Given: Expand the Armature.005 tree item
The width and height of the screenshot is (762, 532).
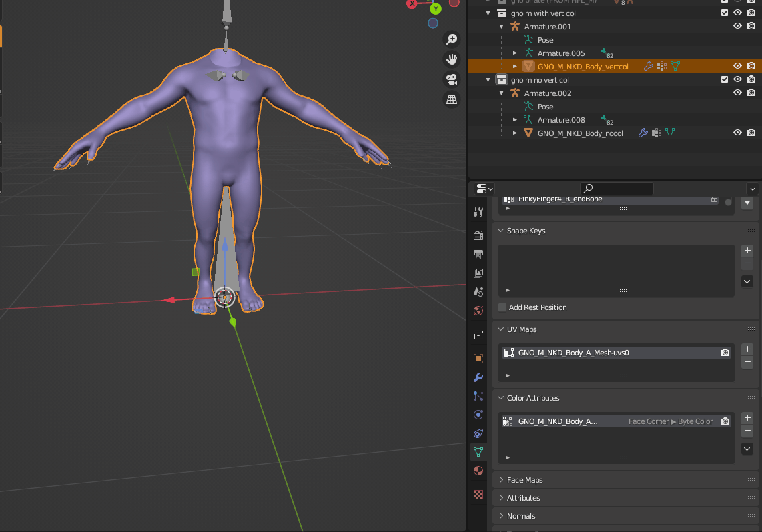Looking at the screenshot, I should coord(515,53).
